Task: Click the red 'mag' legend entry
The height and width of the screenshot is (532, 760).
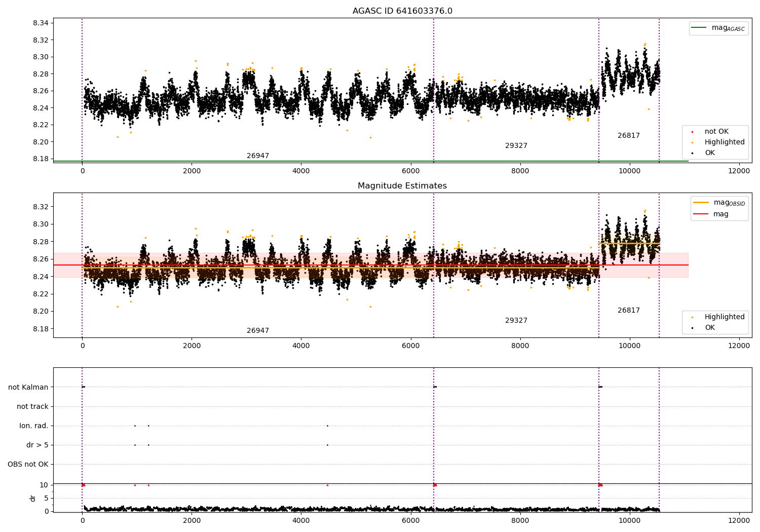Action: coord(711,214)
